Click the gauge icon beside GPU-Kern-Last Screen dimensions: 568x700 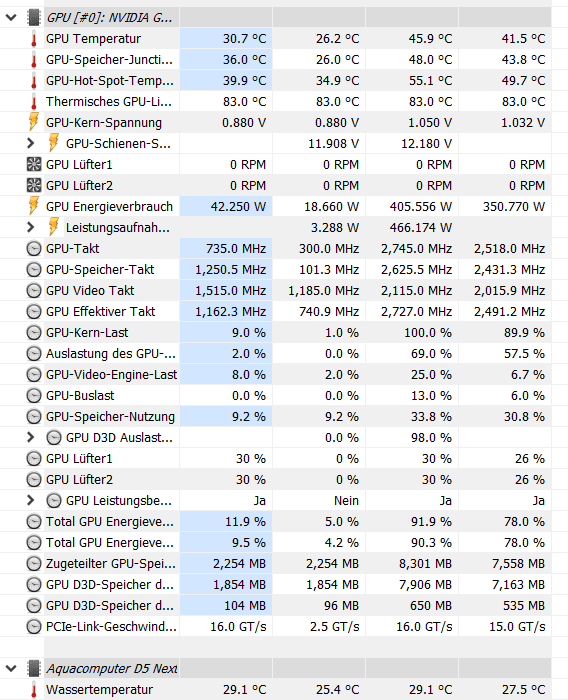coord(34,333)
